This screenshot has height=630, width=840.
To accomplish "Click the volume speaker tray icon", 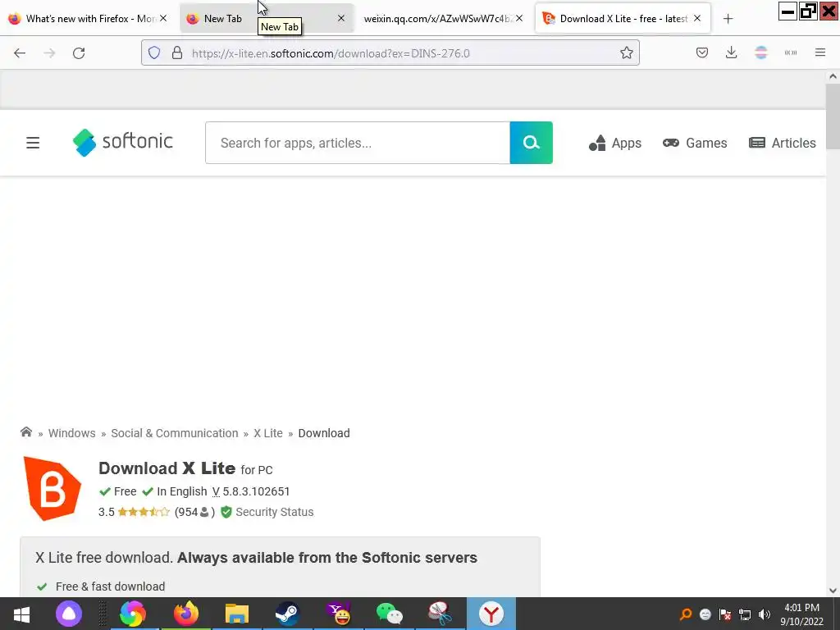I will tap(765, 614).
